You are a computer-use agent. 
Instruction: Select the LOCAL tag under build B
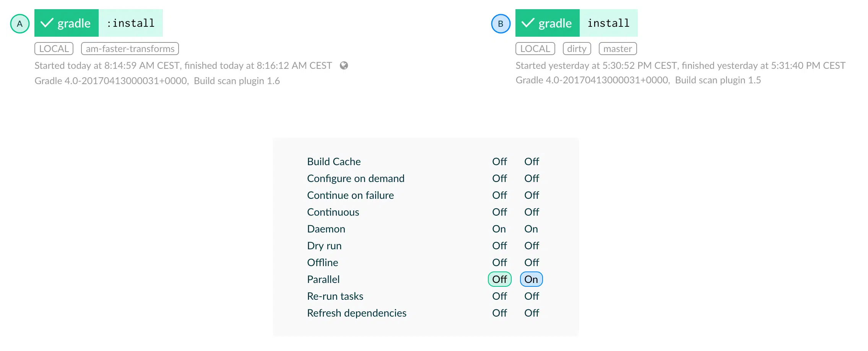[535, 49]
